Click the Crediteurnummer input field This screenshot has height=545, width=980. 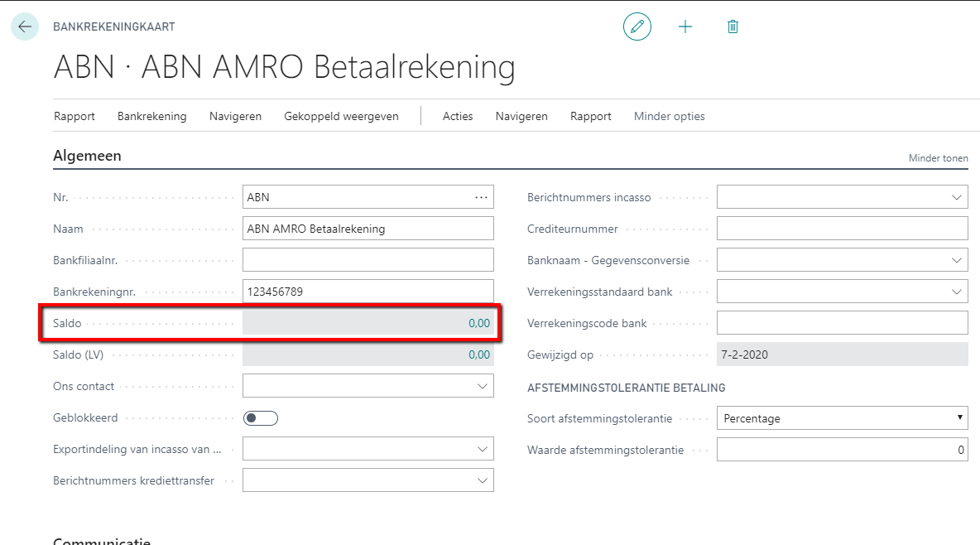[x=842, y=229]
